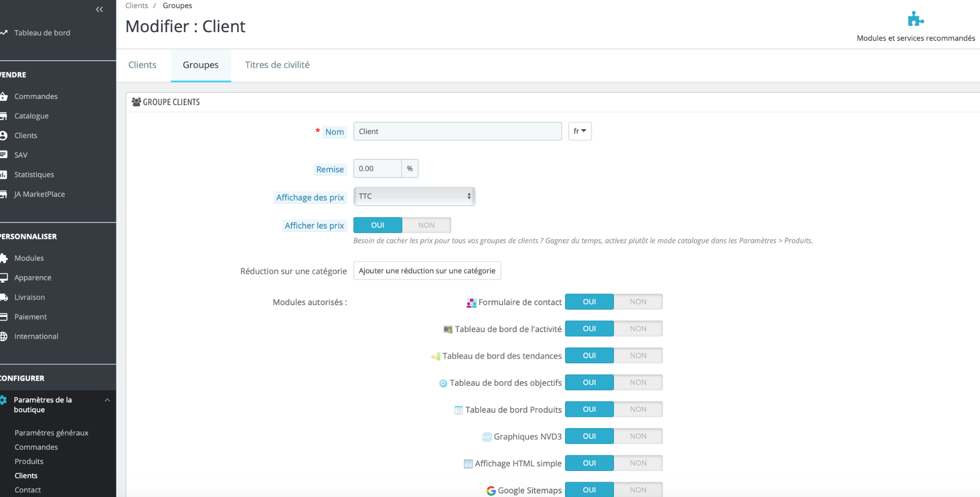The height and width of the screenshot is (497, 980).
Task: Click the Tableau de bord des objectifs icon
Action: [443, 383]
